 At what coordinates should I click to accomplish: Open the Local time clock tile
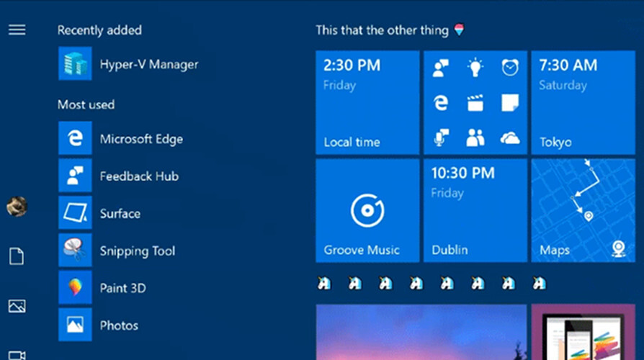[367, 103]
